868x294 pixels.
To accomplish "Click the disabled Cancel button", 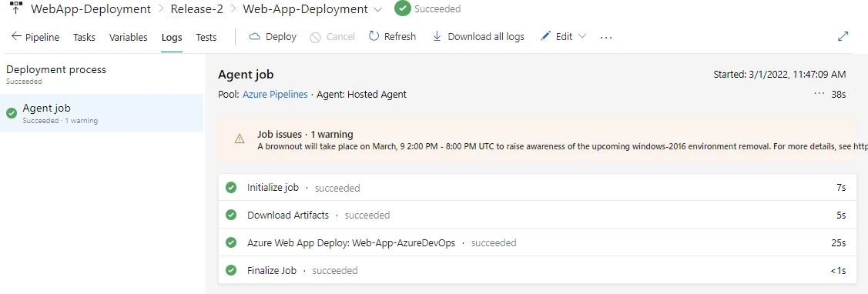I will 333,36.
